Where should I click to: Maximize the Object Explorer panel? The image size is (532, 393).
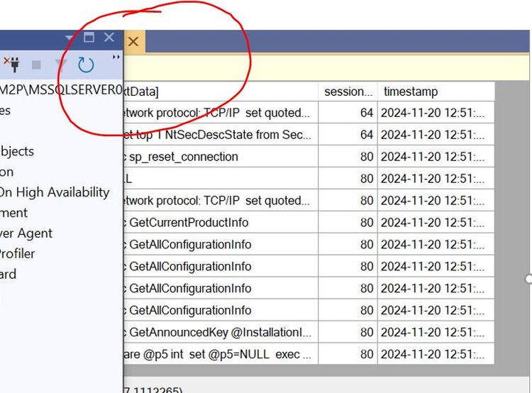89,37
